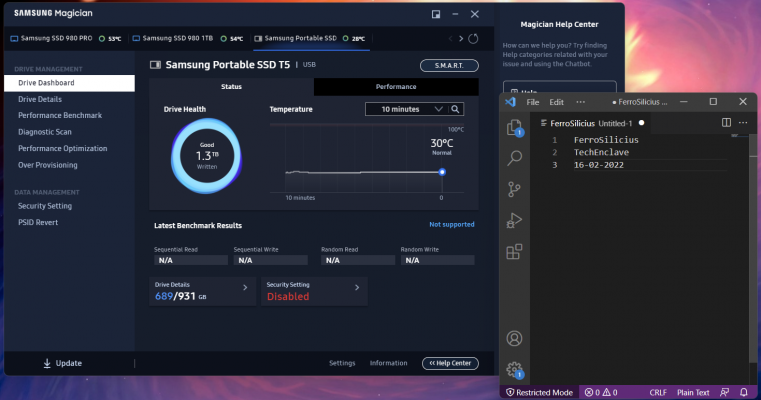Click the VS Code feedback icon
The width and height of the screenshot is (761, 400).
click(725, 392)
